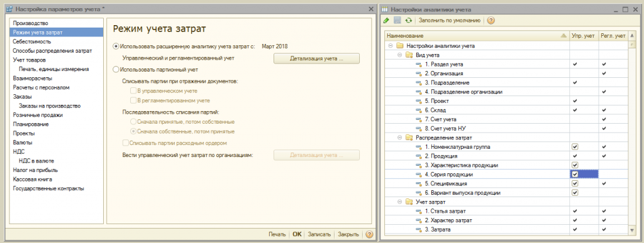This screenshot has height=243, width=644.
Task: Collapse the Распределение затрат tree group
Action: coord(399,138)
